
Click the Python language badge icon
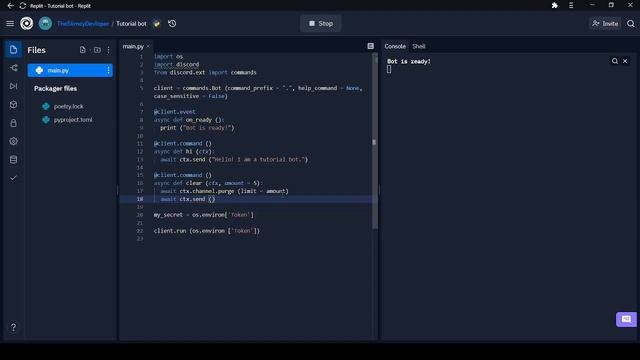click(x=157, y=24)
